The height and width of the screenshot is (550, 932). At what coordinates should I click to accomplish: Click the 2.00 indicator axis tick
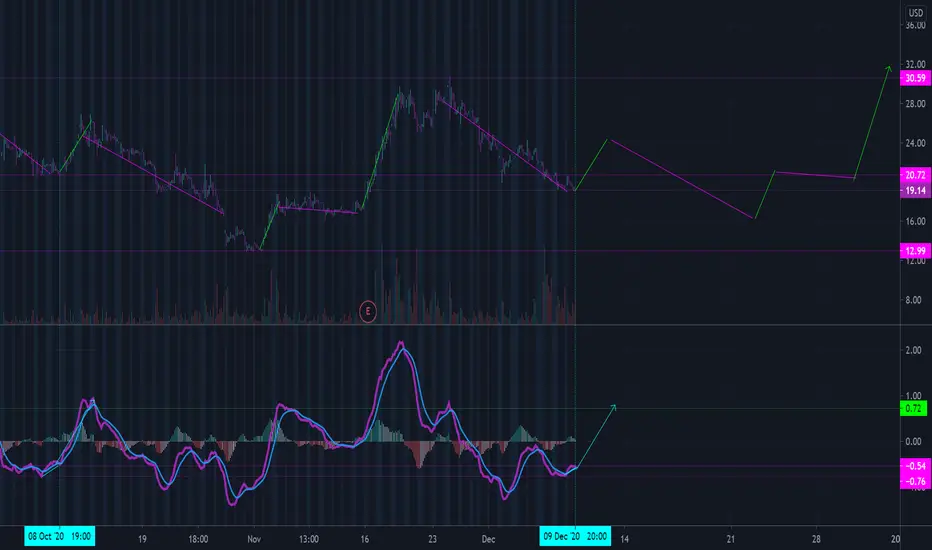(x=913, y=350)
